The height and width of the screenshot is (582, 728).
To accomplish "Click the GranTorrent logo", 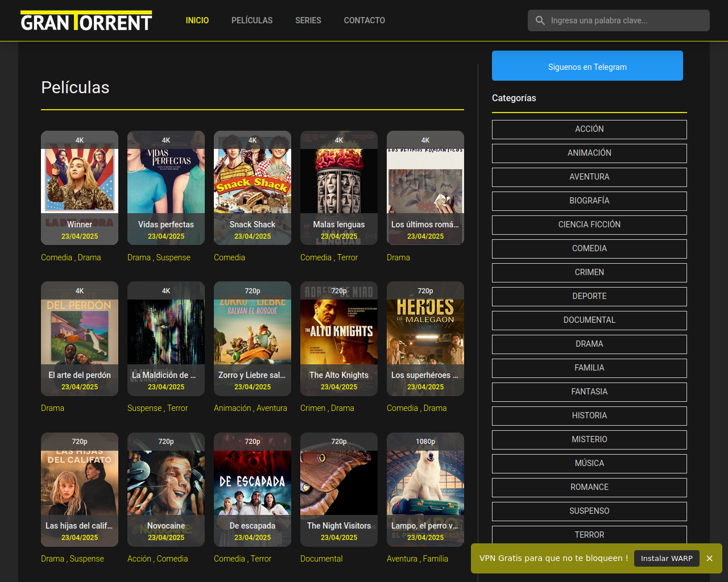I will (86, 20).
